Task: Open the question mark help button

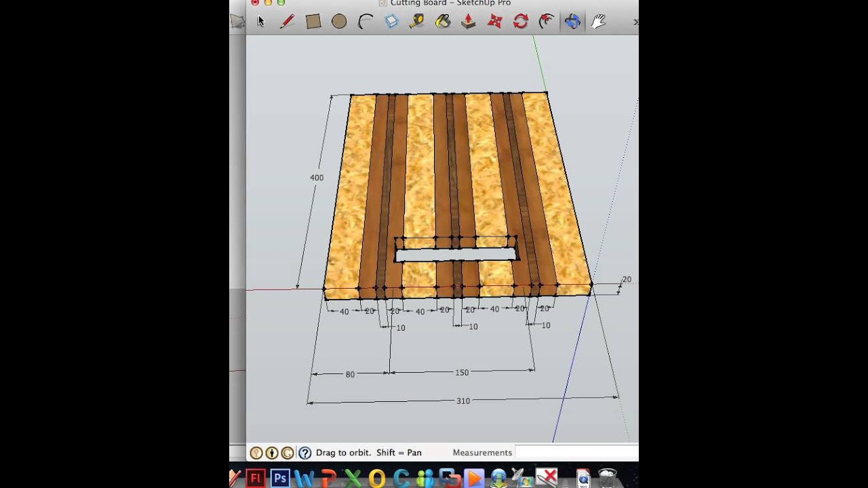Action: click(x=304, y=452)
